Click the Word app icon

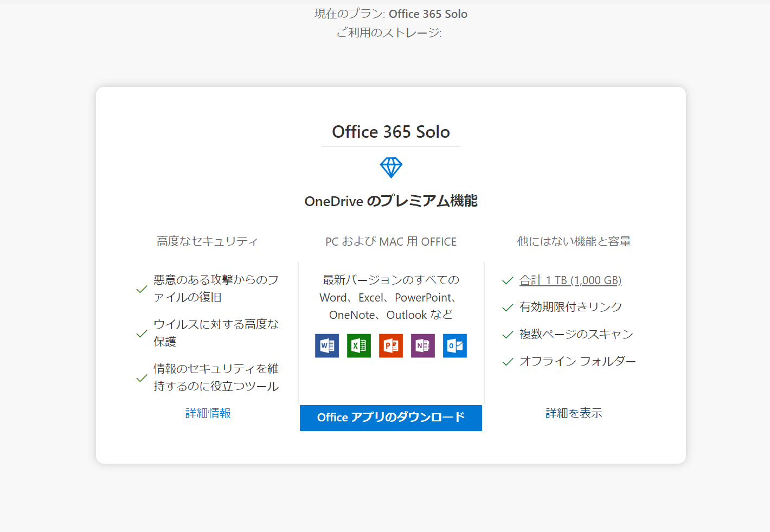[x=327, y=345]
